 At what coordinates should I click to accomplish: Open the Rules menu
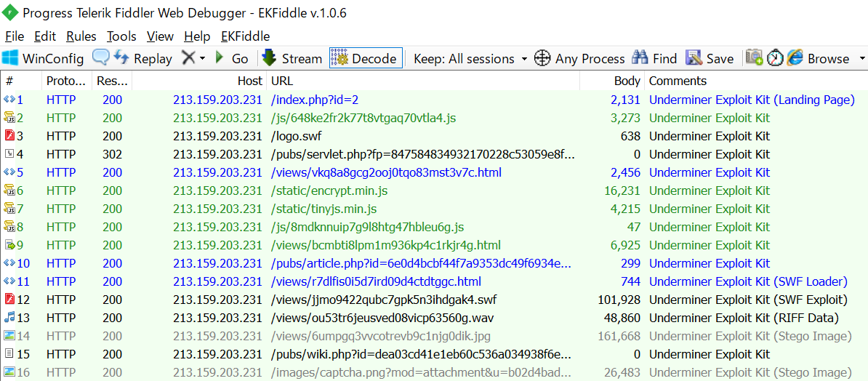[x=81, y=36]
